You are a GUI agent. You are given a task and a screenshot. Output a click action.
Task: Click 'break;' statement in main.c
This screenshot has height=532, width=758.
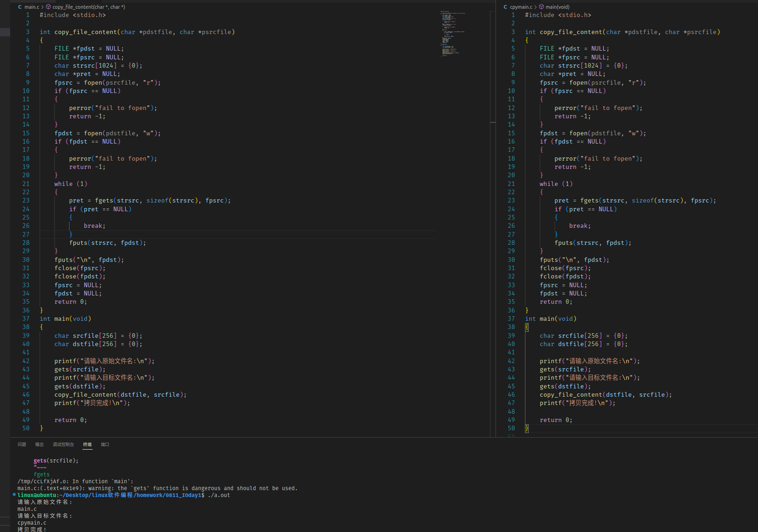coord(95,226)
